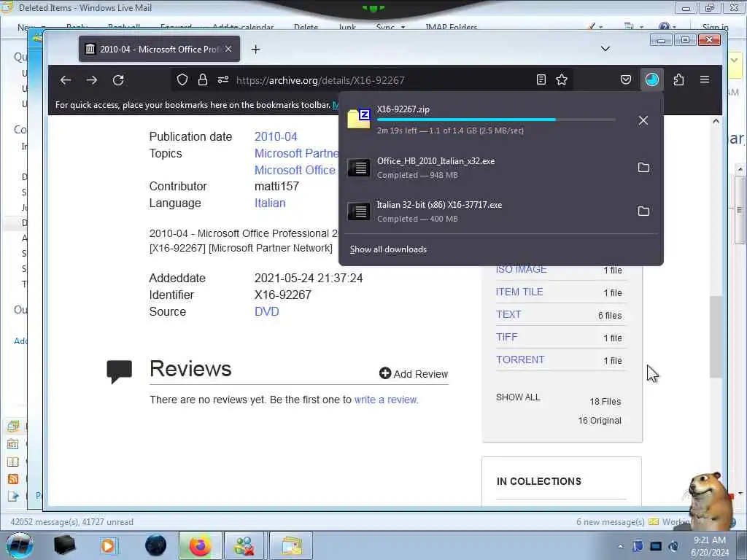Click IMAP Folders in Windows Live Mail
This screenshot has width=747, height=560.
[451, 27]
